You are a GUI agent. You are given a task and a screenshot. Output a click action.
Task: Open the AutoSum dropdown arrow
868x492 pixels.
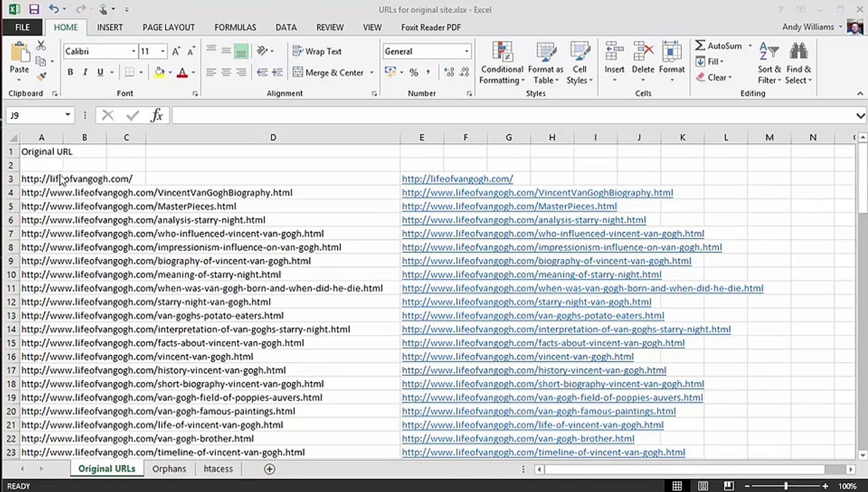(x=750, y=46)
